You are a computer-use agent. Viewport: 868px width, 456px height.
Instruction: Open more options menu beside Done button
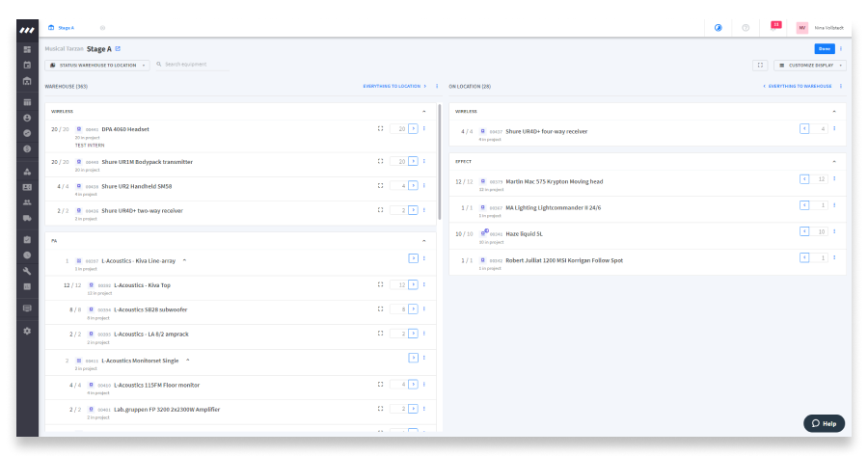pyautogui.click(x=840, y=48)
